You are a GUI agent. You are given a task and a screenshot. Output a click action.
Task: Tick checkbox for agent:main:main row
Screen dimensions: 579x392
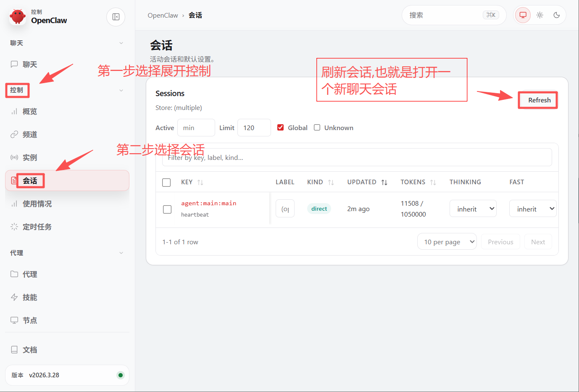coord(167,209)
